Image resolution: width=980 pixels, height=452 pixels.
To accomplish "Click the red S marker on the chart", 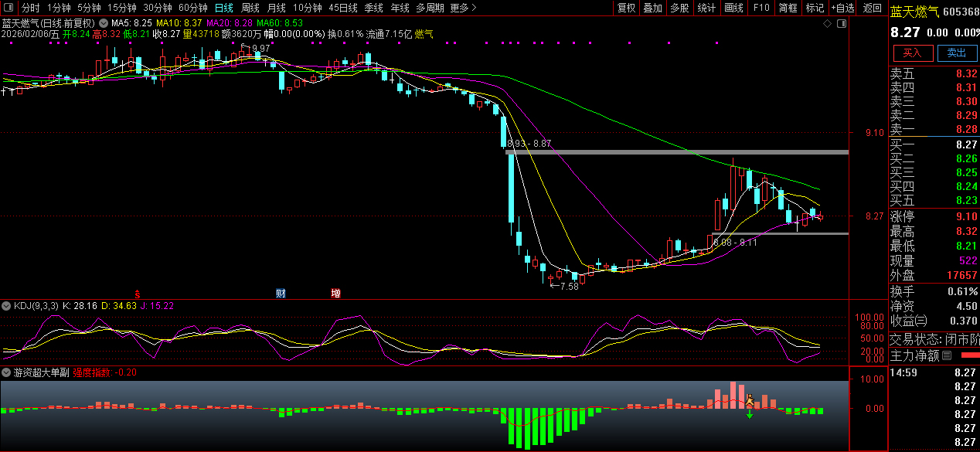I will (x=138, y=294).
